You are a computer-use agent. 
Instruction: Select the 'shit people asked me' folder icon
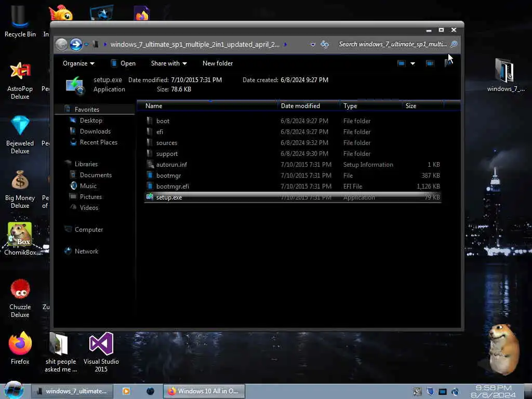[x=60, y=352]
